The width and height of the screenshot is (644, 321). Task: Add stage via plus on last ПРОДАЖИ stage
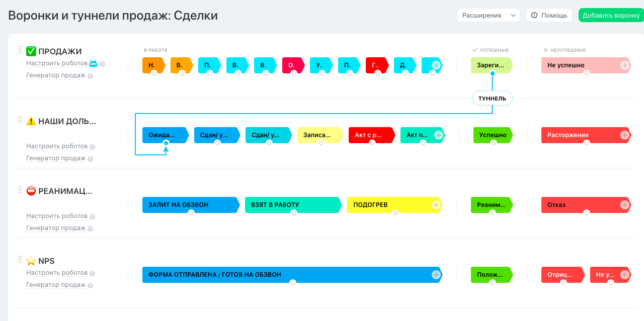(x=436, y=65)
